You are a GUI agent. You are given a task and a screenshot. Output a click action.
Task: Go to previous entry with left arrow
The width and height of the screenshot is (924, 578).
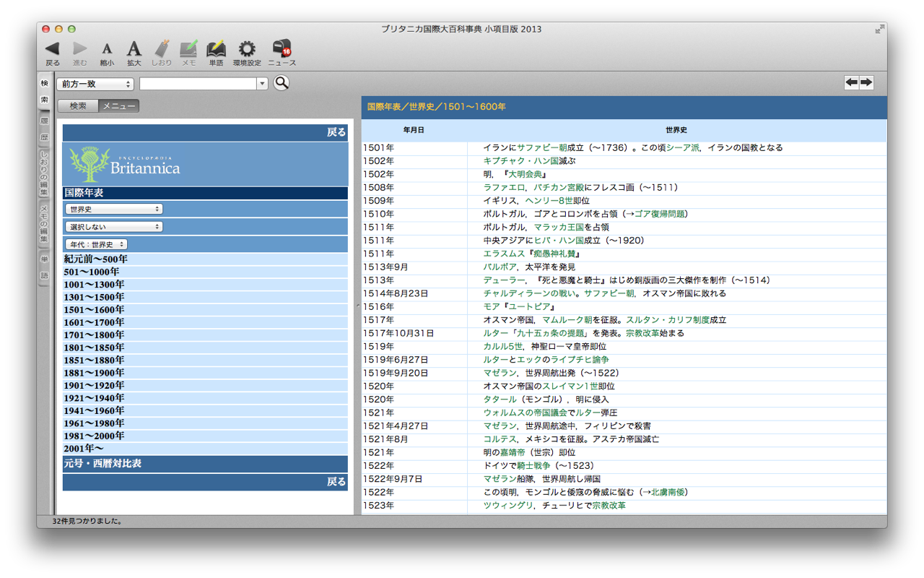coord(852,82)
